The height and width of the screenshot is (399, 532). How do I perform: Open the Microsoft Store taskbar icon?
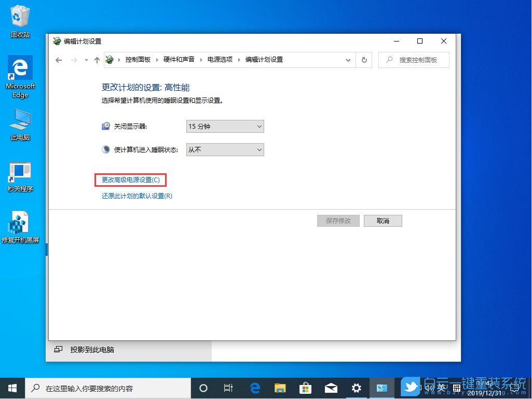click(x=306, y=388)
